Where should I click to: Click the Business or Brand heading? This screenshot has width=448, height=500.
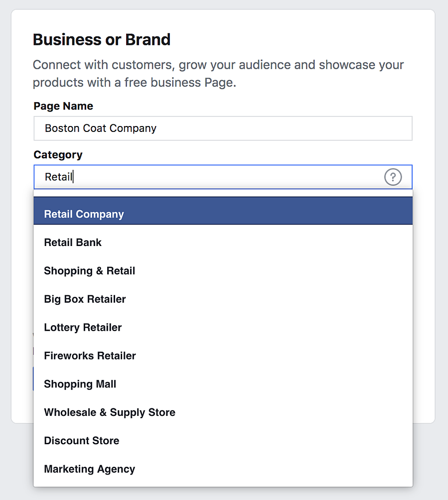[x=102, y=40]
